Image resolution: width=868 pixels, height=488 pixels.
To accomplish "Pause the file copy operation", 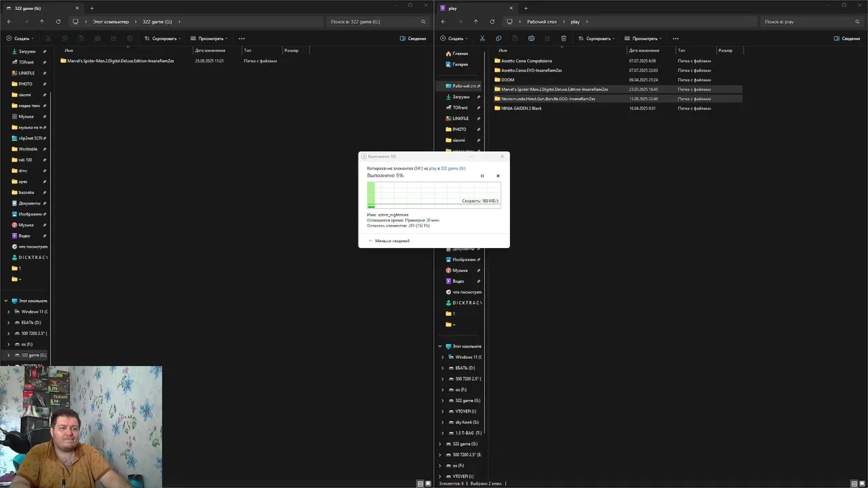I will [482, 176].
